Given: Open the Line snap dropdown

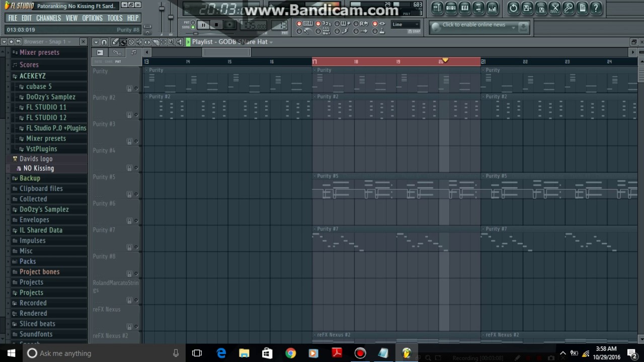Looking at the screenshot, I should 406,24.
